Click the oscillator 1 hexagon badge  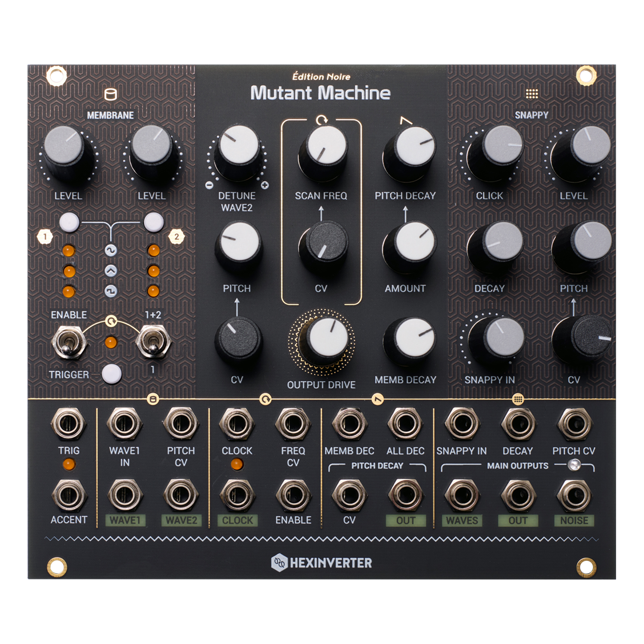click(x=45, y=236)
